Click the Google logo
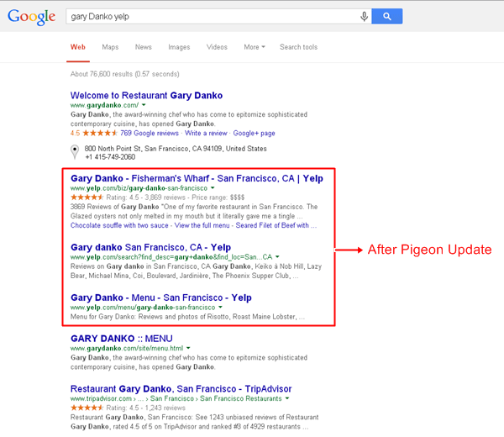This screenshot has width=504, height=437. (32, 17)
